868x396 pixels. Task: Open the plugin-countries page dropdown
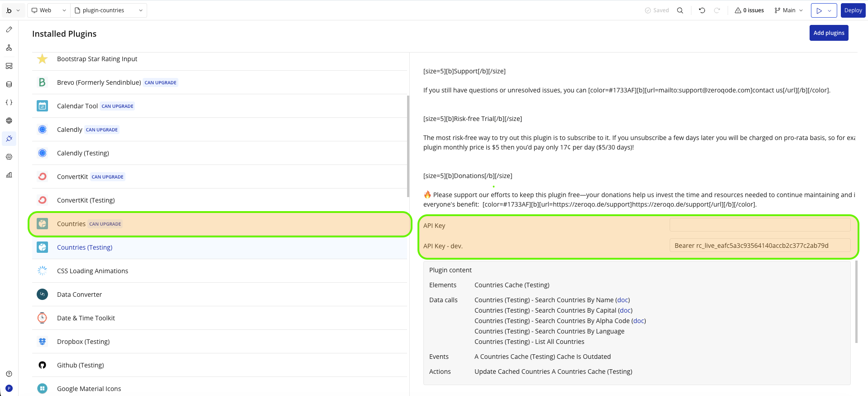click(x=109, y=10)
